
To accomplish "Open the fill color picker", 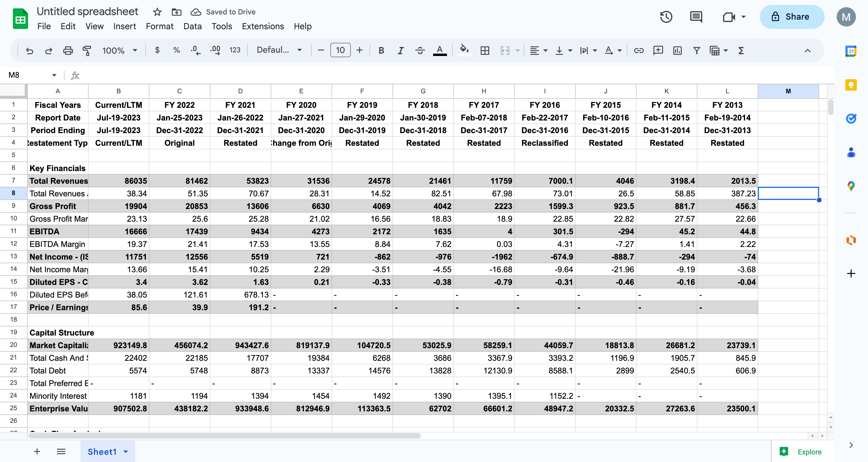I will click(x=464, y=50).
